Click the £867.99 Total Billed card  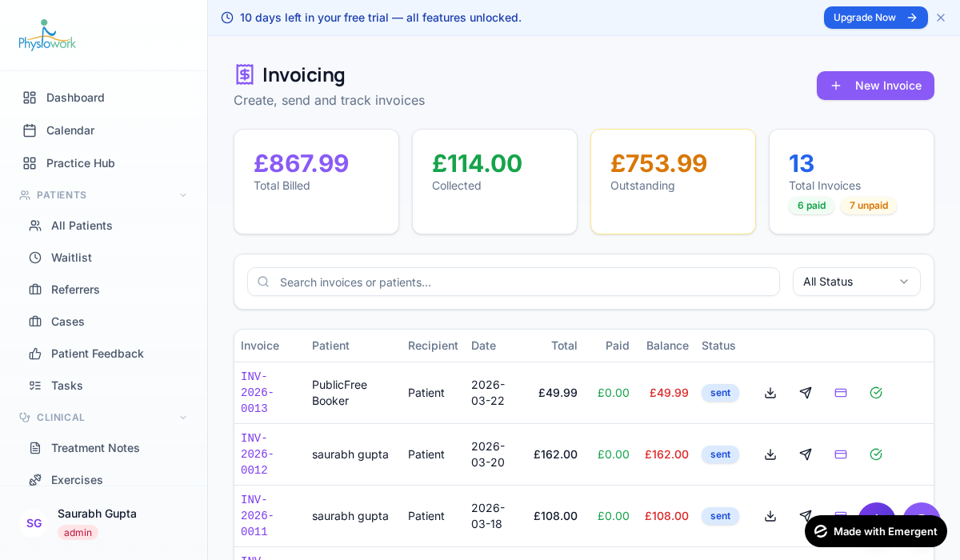[x=316, y=182]
